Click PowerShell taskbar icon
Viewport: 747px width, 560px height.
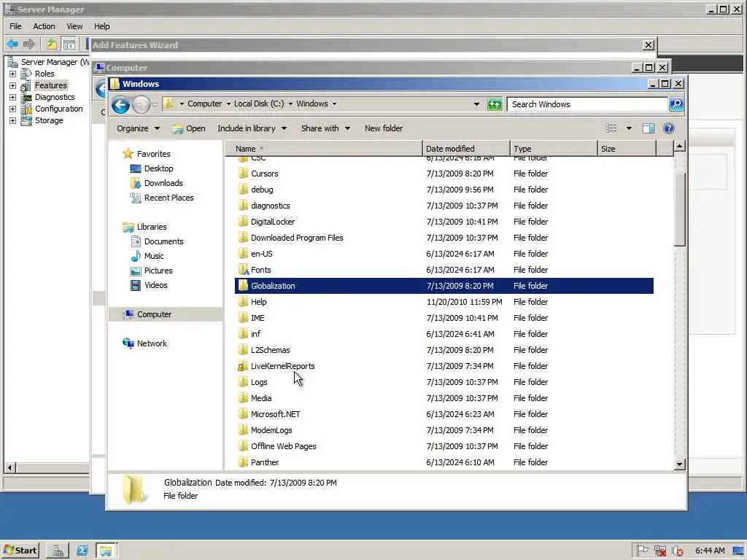coord(82,551)
